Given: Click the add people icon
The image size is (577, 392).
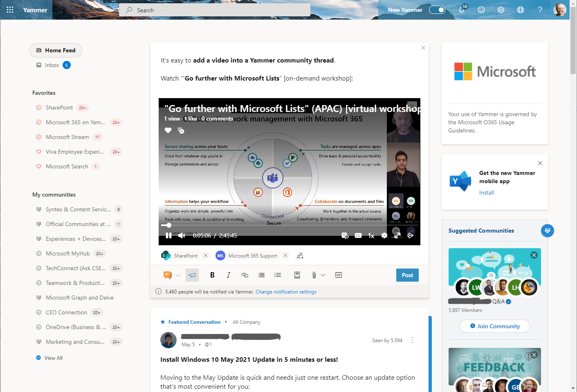Looking at the screenshot, I should [300, 256].
